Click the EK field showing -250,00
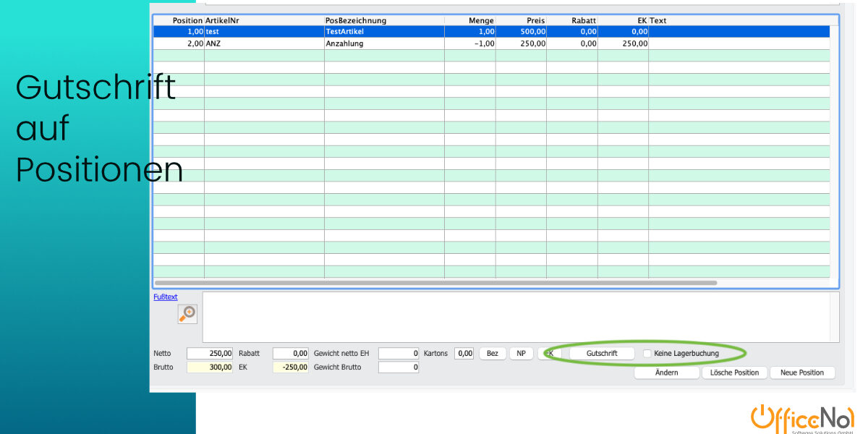868x434 pixels. point(291,367)
